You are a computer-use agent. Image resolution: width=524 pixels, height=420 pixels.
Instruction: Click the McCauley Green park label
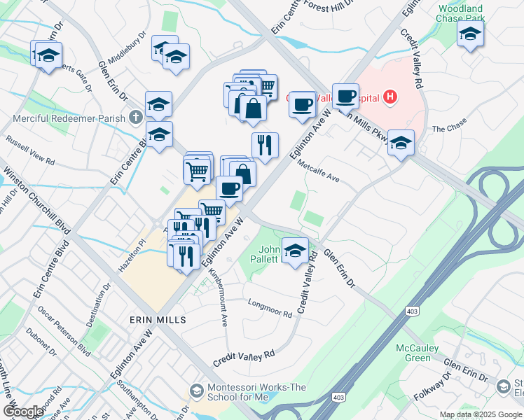418,353
